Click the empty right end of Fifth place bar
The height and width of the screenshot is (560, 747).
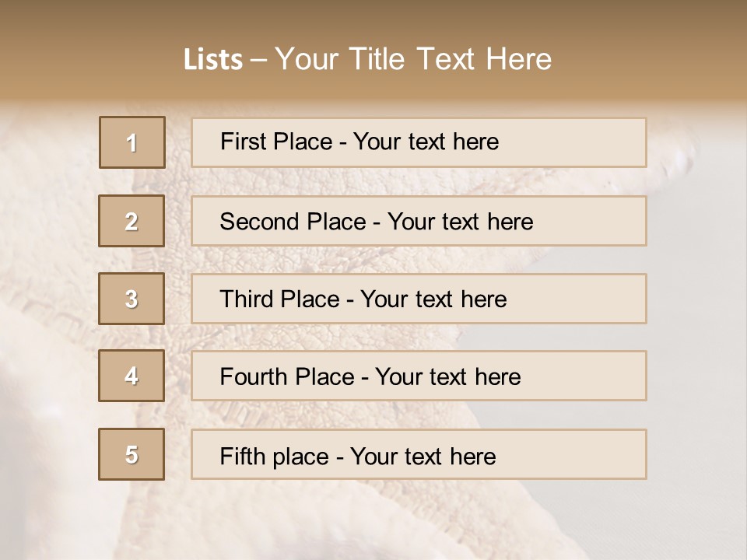[x=591, y=454]
